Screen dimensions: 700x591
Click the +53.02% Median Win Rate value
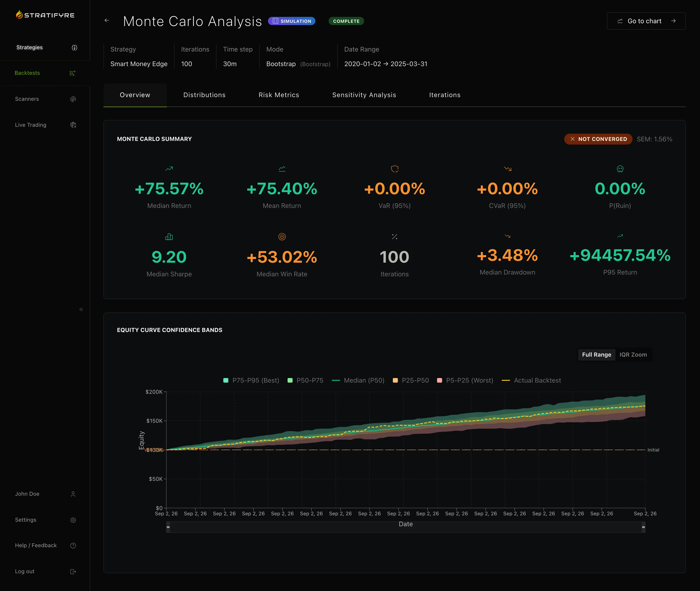pyautogui.click(x=282, y=257)
